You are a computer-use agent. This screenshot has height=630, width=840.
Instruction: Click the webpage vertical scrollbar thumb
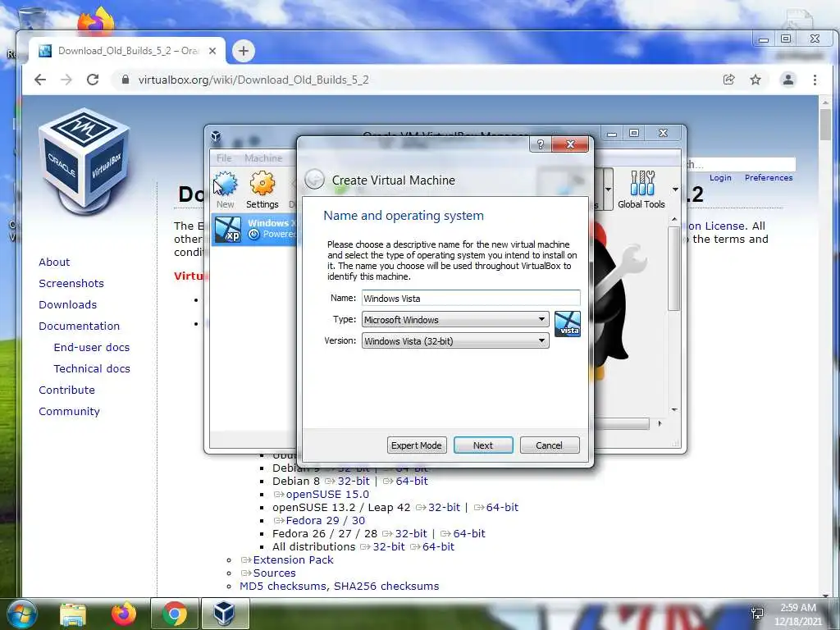point(825,125)
